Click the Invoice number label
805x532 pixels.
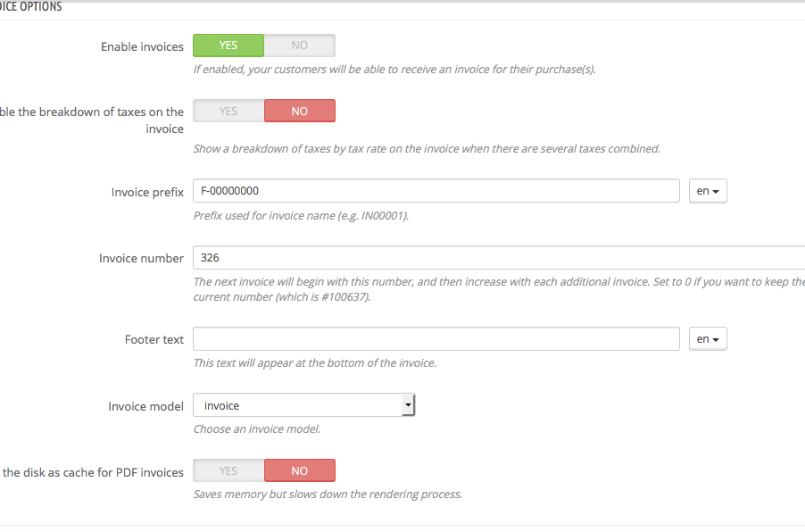point(141,258)
